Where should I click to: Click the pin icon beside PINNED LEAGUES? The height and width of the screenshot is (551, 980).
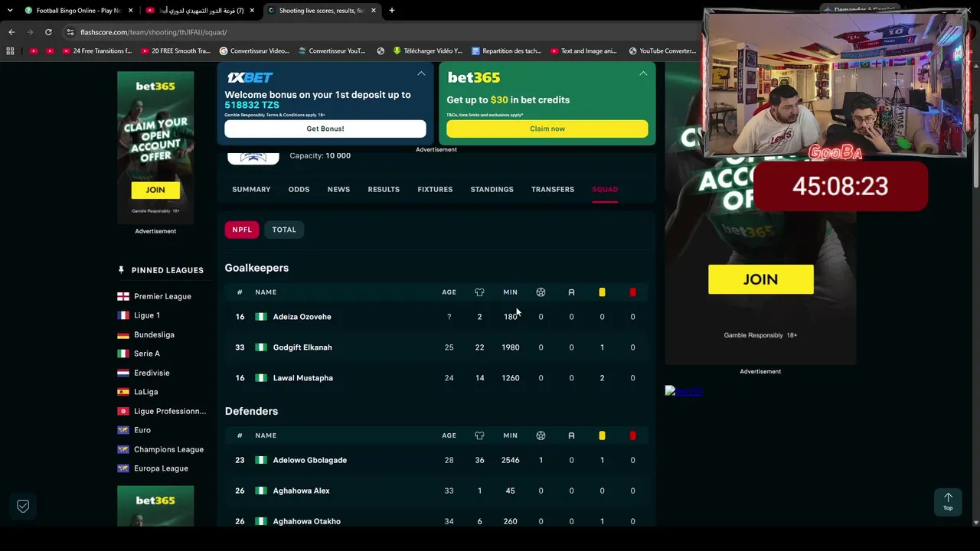click(121, 270)
